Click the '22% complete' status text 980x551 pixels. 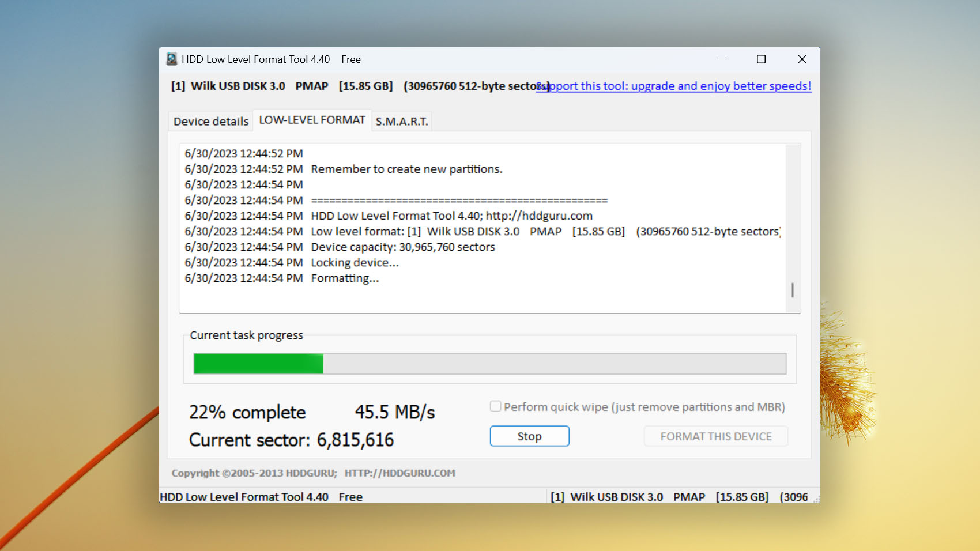247,412
